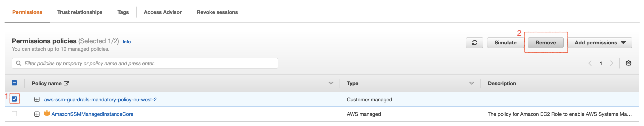Toggle the select-all policies header checkbox
The height and width of the screenshot is (126, 644).
(x=15, y=83)
